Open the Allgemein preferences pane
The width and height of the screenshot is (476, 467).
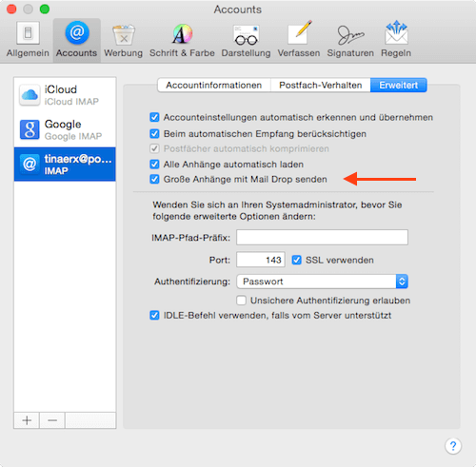pos(28,40)
